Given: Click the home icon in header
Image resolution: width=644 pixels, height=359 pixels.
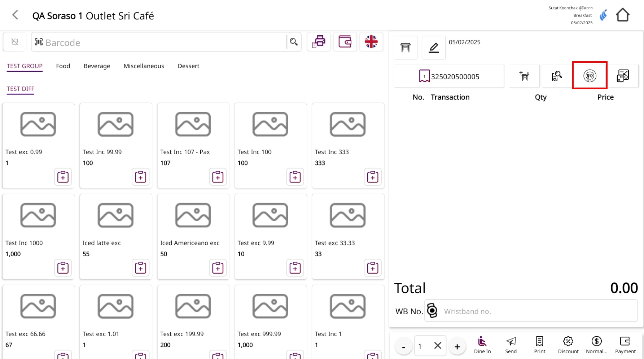Looking at the screenshot, I should (622, 15).
